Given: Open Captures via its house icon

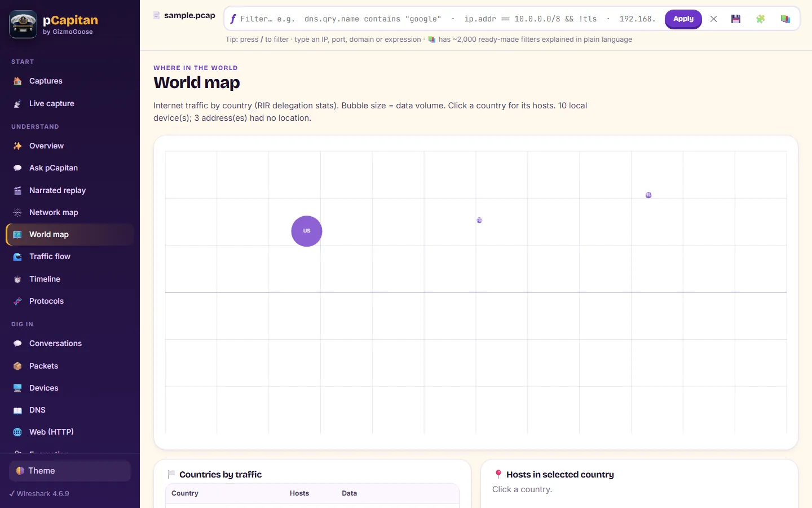Looking at the screenshot, I should coord(17,81).
